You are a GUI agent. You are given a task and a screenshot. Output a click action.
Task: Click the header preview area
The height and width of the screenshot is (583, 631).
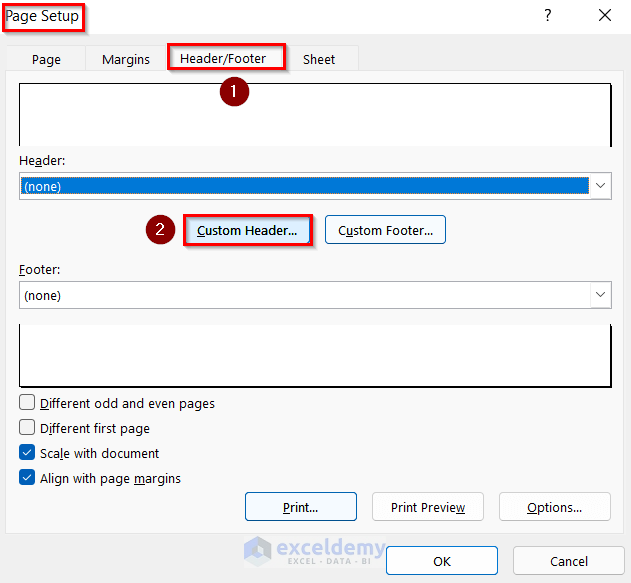(x=315, y=115)
